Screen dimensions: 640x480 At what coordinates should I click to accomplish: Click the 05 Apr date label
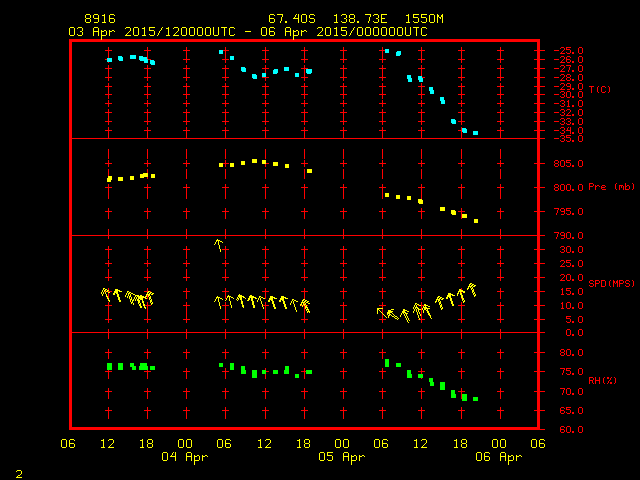click(342, 457)
